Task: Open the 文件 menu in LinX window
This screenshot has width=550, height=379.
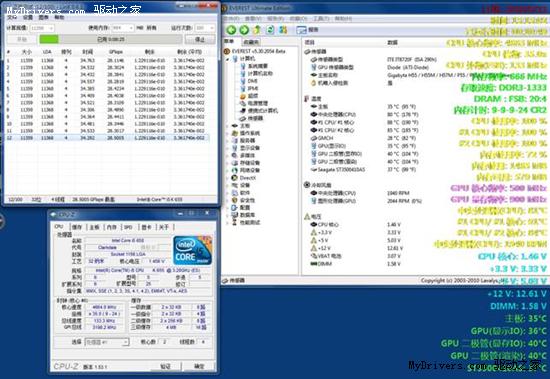Action: pyautogui.click(x=12, y=17)
